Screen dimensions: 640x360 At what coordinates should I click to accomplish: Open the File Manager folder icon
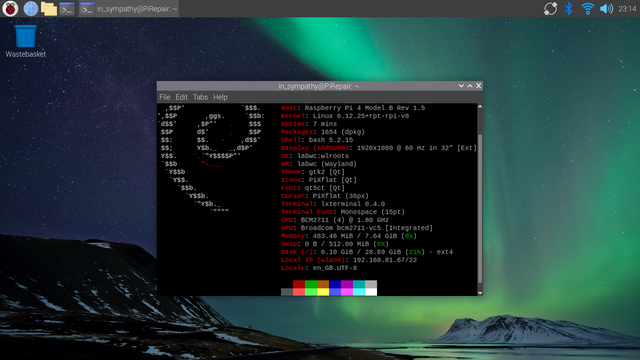49,9
